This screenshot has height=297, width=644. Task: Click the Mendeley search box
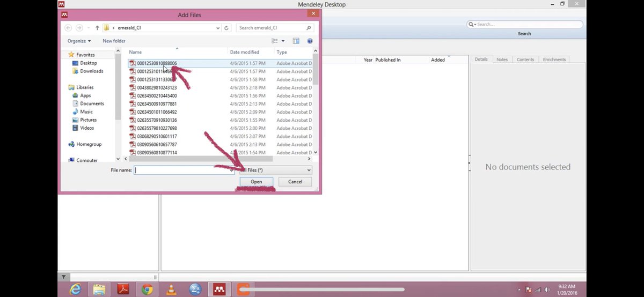tap(525, 24)
